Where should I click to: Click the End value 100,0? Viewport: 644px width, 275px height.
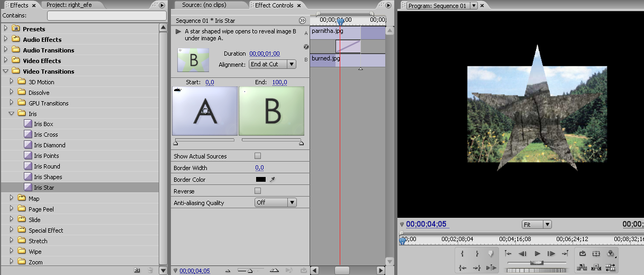tap(279, 82)
